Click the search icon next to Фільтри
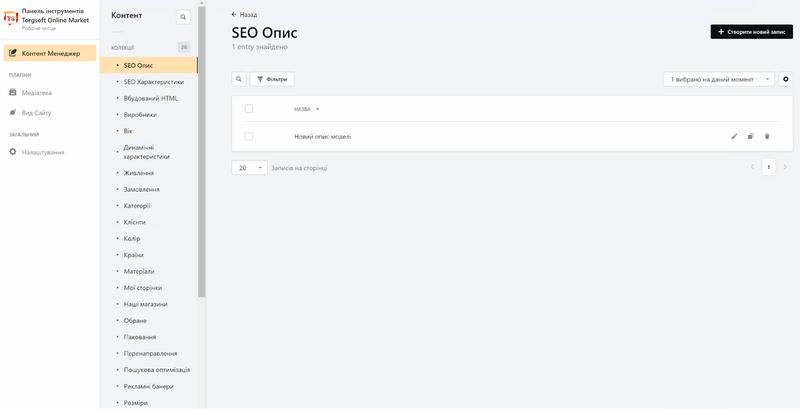Viewport: 800px width, 409px height. click(x=239, y=79)
